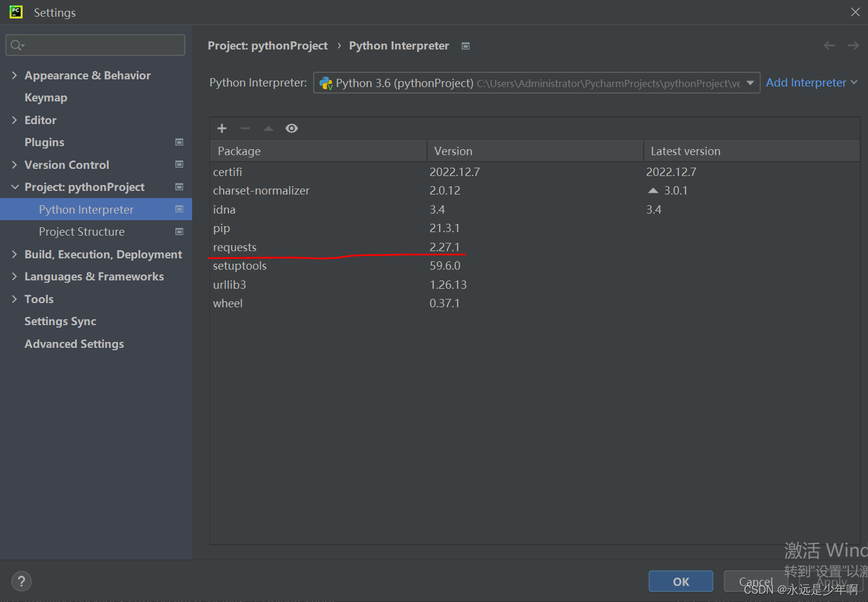Open Settings Sync page

click(60, 321)
